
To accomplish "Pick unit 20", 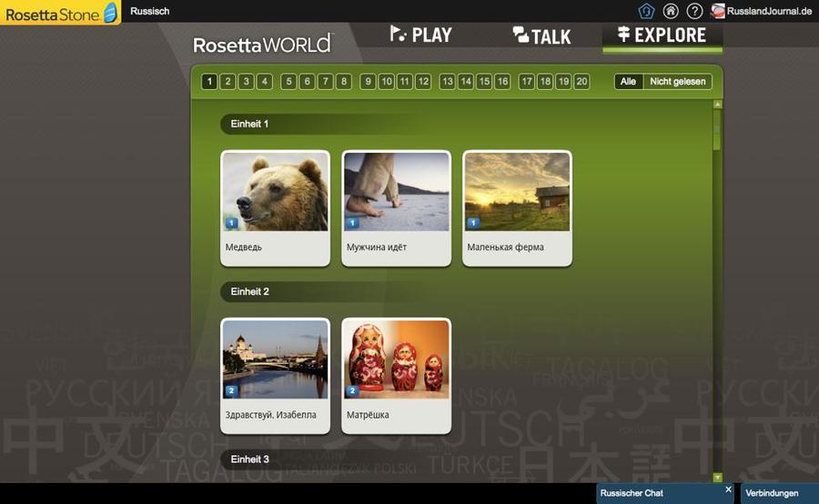I will coord(581,82).
